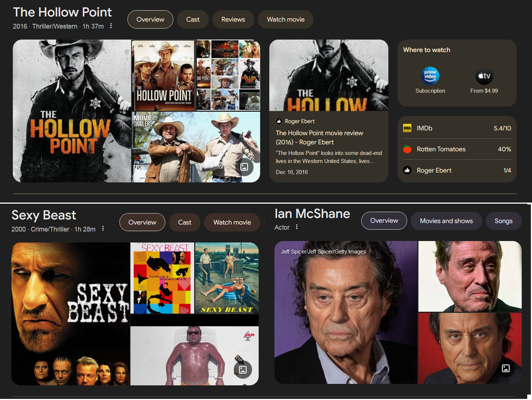This screenshot has height=400, width=532.
Task: Open the IMDb 5.4/10 rating link
Action: [457, 128]
